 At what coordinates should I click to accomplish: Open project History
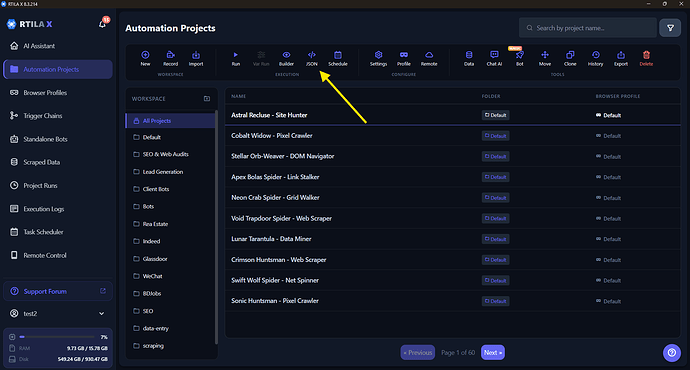(595, 58)
